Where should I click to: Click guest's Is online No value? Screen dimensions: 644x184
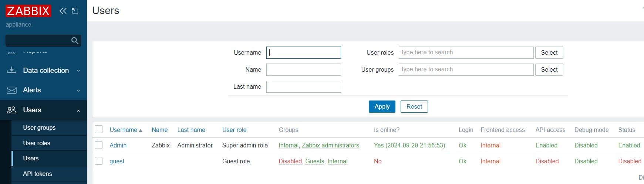click(378, 161)
